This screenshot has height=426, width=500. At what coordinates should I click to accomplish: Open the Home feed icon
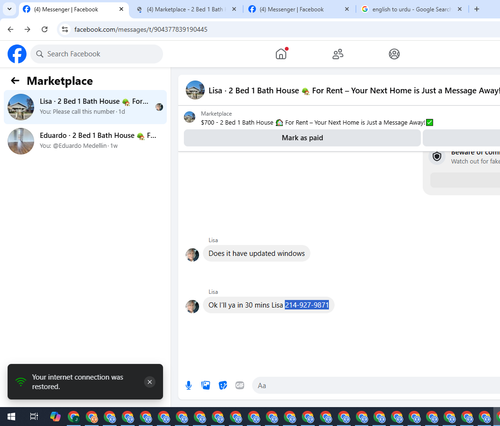click(281, 54)
